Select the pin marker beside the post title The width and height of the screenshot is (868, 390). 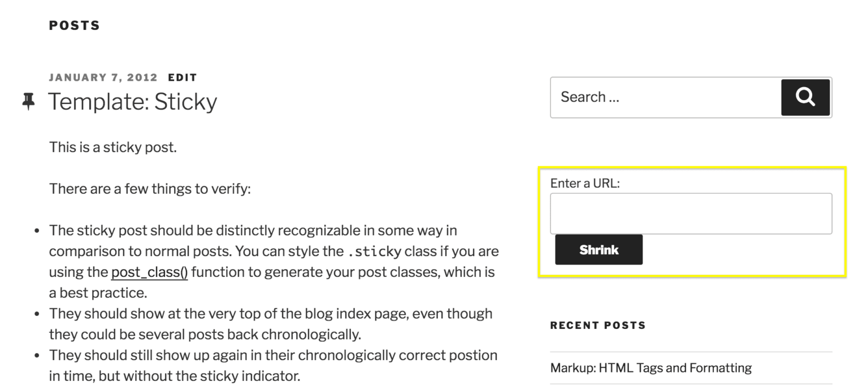[x=29, y=101]
